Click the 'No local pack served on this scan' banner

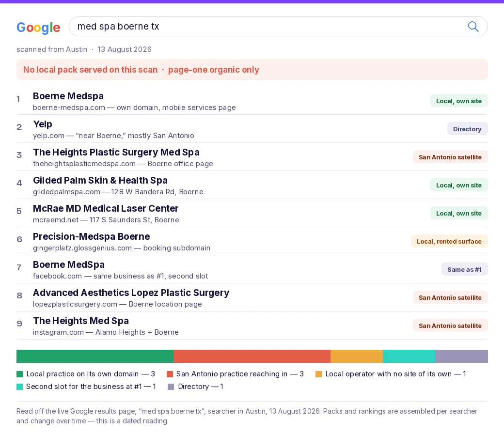[x=252, y=70]
